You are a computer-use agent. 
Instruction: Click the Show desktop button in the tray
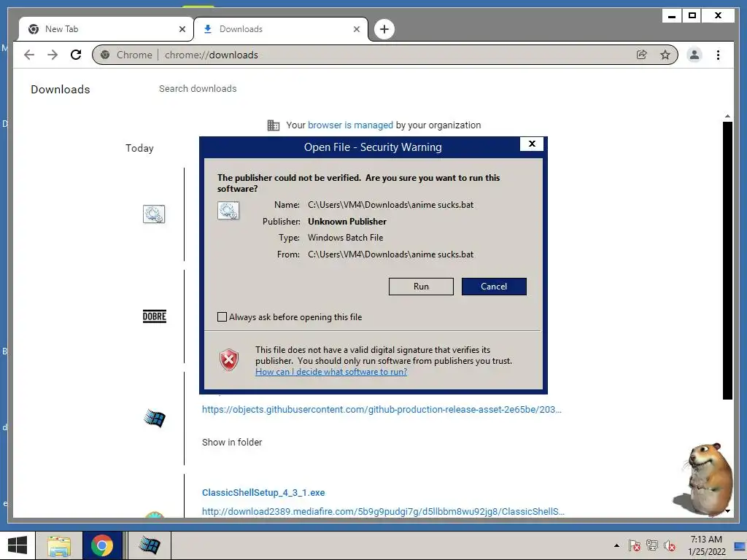740,545
